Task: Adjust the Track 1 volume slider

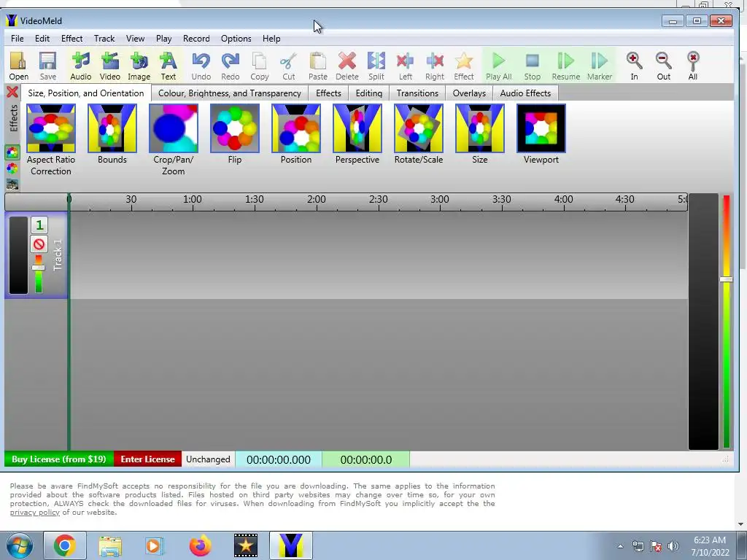Action: tap(38, 268)
